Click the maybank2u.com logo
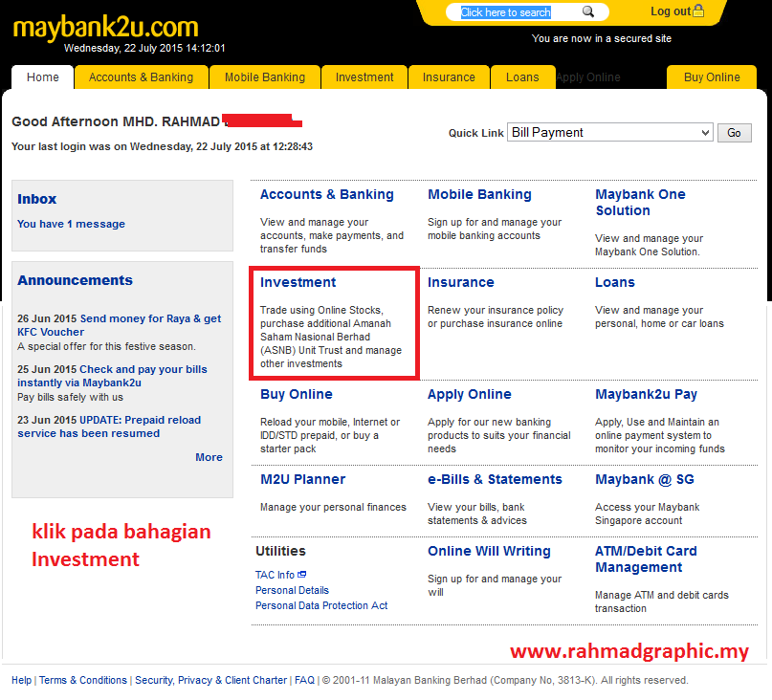 pyautogui.click(x=105, y=28)
